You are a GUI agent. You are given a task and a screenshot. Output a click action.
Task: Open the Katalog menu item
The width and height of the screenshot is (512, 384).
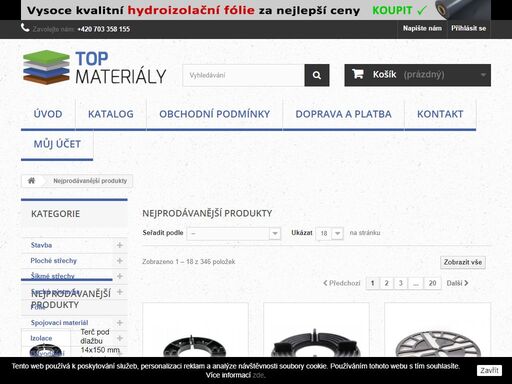[x=111, y=114]
